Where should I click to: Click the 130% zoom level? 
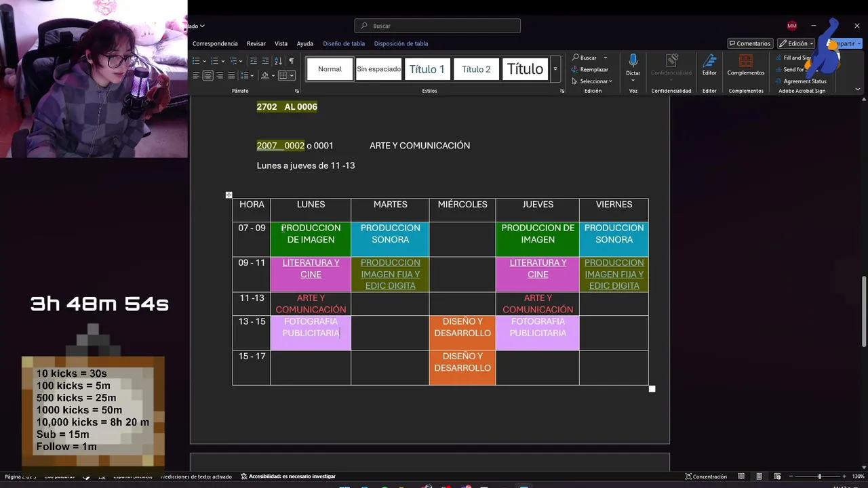tap(858, 476)
